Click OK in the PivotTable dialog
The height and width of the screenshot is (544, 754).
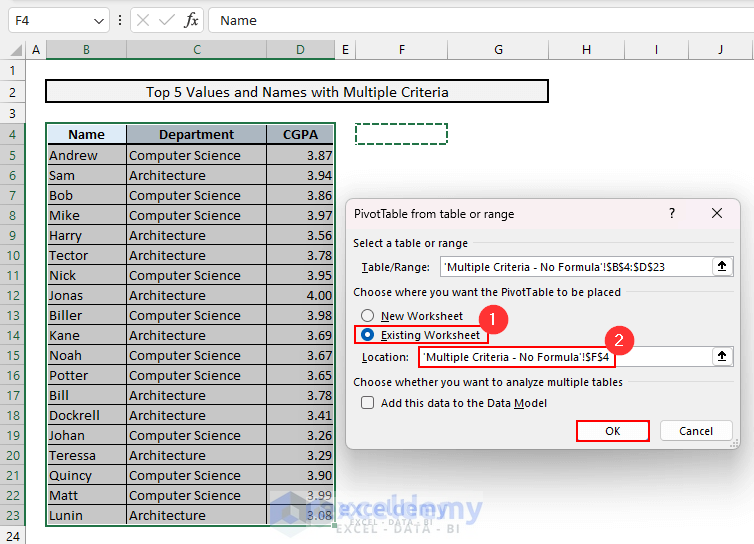click(x=613, y=431)
